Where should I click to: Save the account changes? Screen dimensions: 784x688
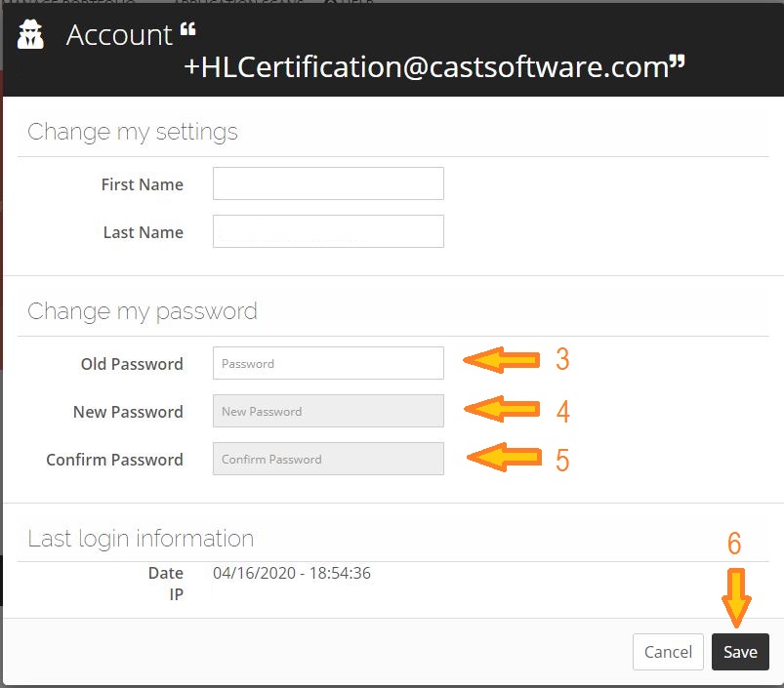[x=740, y=652]
